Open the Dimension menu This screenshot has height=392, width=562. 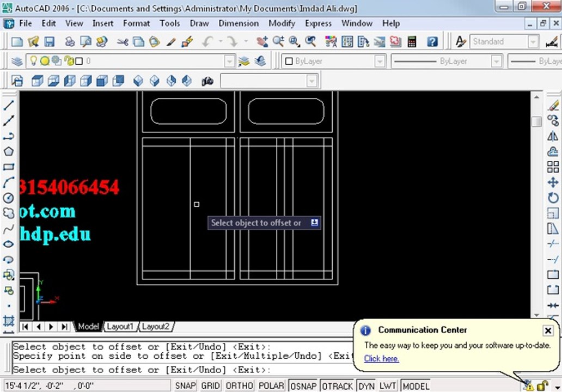point(239,23)
